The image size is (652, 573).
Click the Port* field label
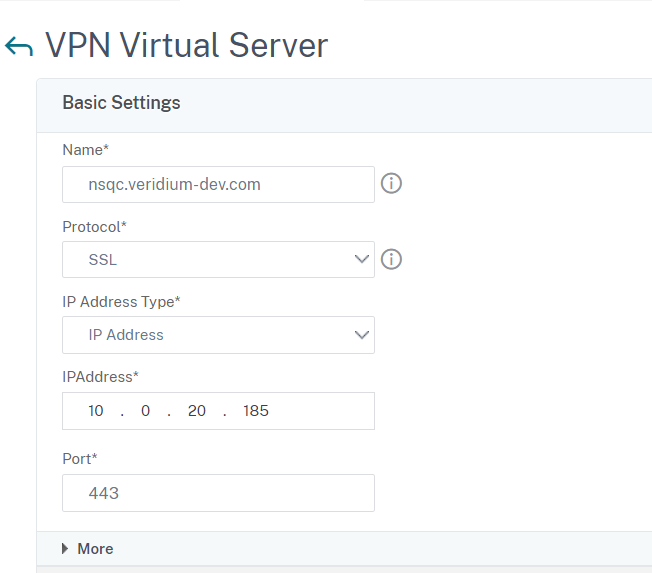[x=79, y=459]
